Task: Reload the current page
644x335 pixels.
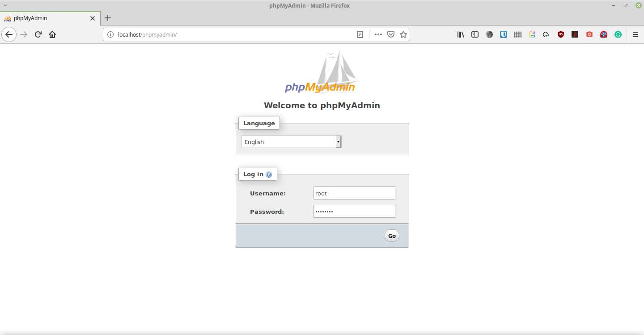Action: [38, 34]
